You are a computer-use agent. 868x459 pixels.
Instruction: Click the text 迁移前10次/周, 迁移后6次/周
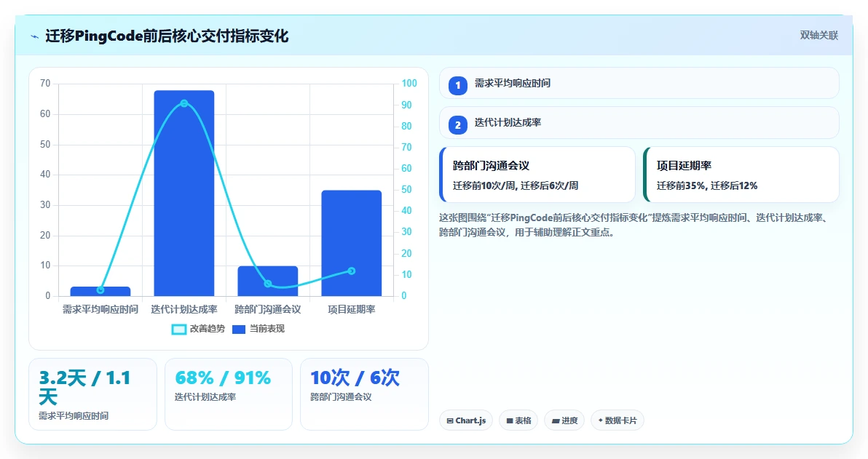[x=516, y=185]
